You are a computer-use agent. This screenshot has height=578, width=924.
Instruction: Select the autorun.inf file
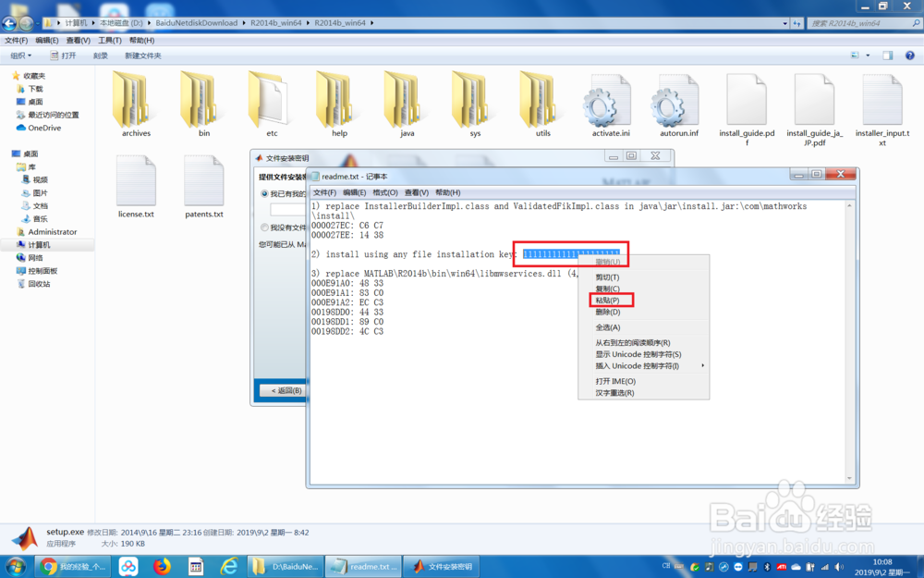click(x=679, y=105)
